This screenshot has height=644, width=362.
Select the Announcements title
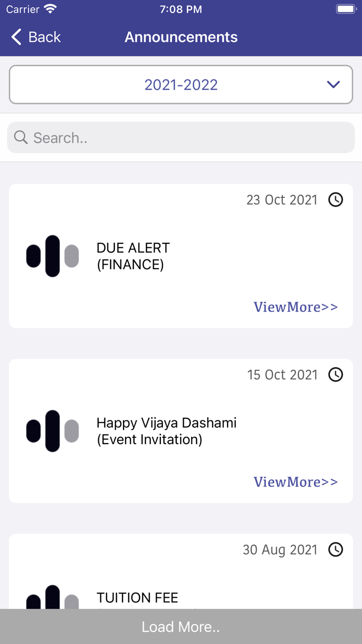tap(181, 37)
